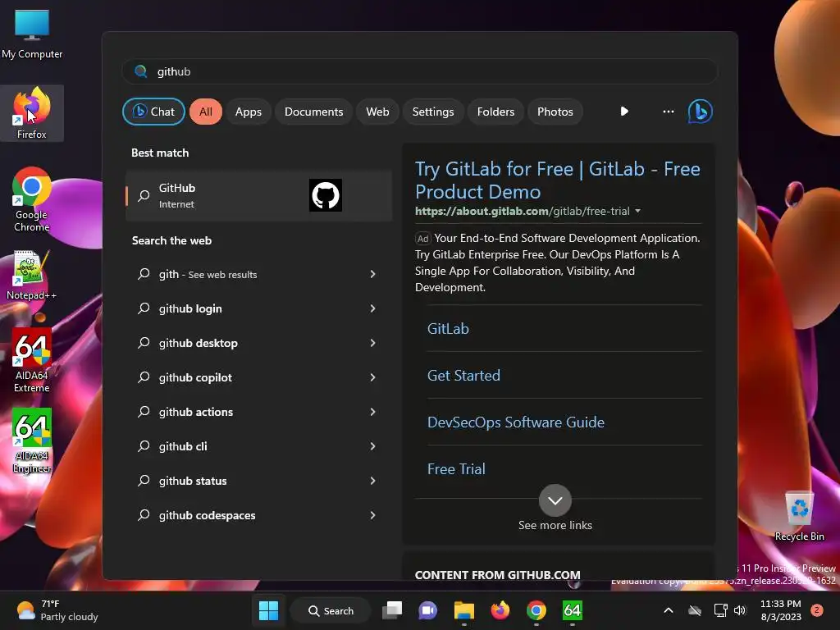The height and width of the screenshot is (630, 840).
Task: Select the Folders filter tab
Action: [495, 112]
